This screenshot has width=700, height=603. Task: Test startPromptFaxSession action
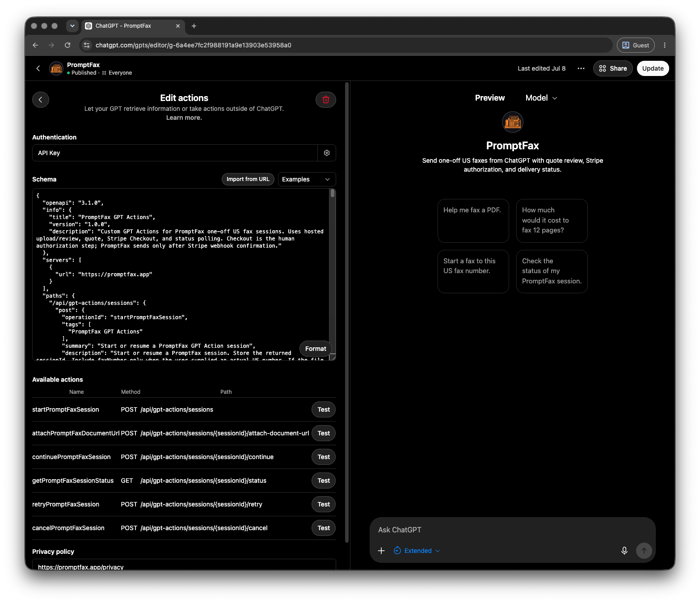point(324,409)
